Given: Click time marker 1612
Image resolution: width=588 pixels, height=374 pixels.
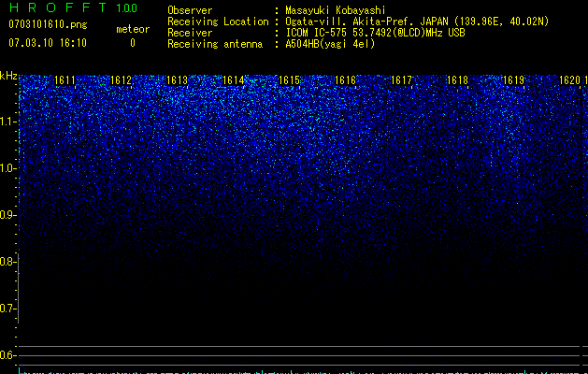Looking at the screenshot, I should [x=122, y=80].
